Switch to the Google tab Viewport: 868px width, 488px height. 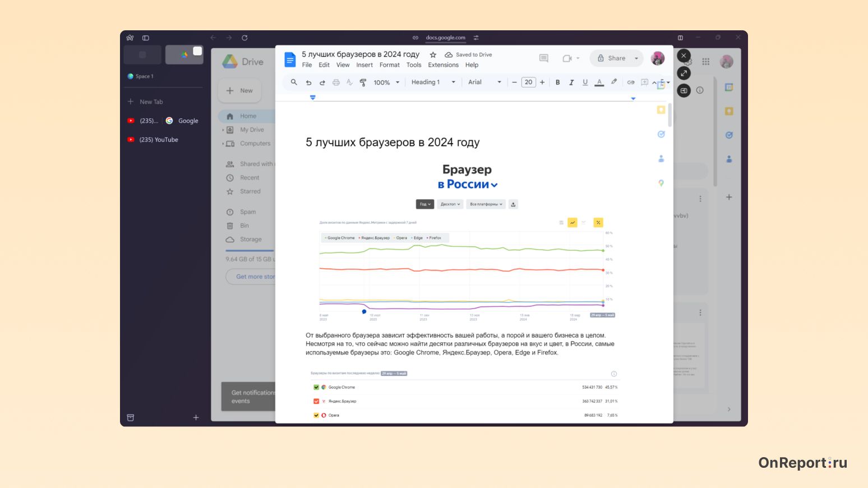pyautogui.click(x=183, y=121)
